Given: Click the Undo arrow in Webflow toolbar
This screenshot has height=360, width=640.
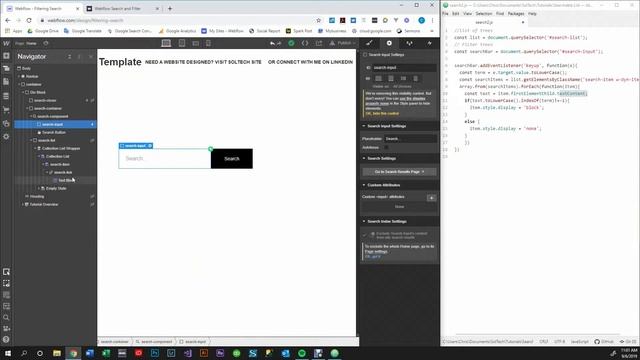Looking at the screenshot, I should [x=272, y=43].
